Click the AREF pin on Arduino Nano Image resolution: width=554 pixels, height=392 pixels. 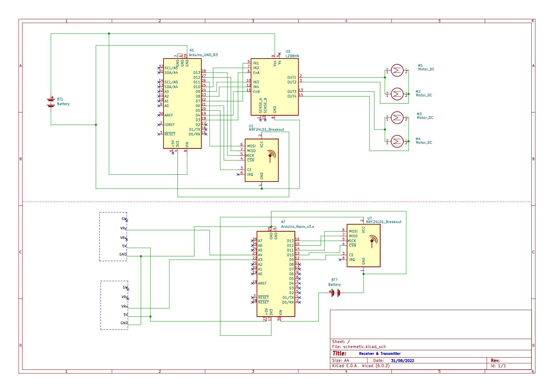tap(262, 283)
